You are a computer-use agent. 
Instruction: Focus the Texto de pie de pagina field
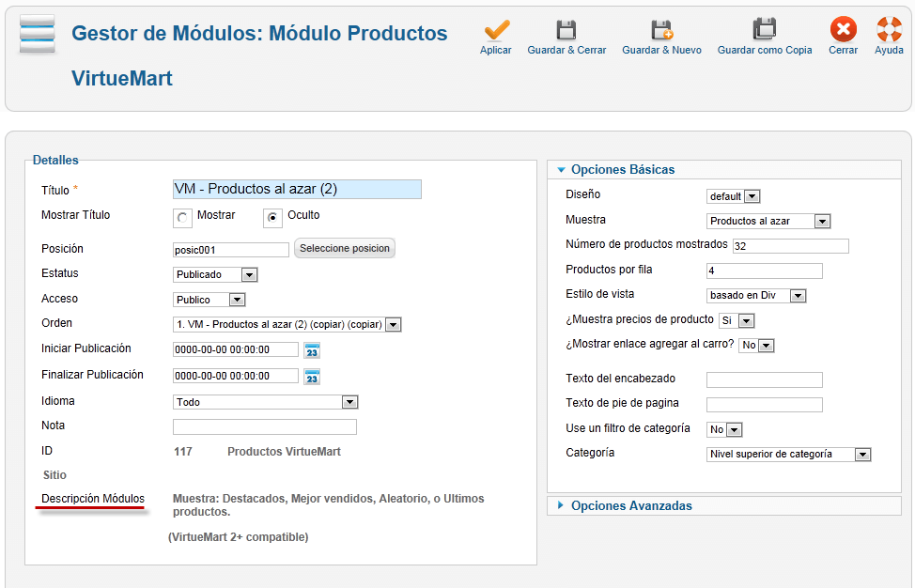coord(765,405)
